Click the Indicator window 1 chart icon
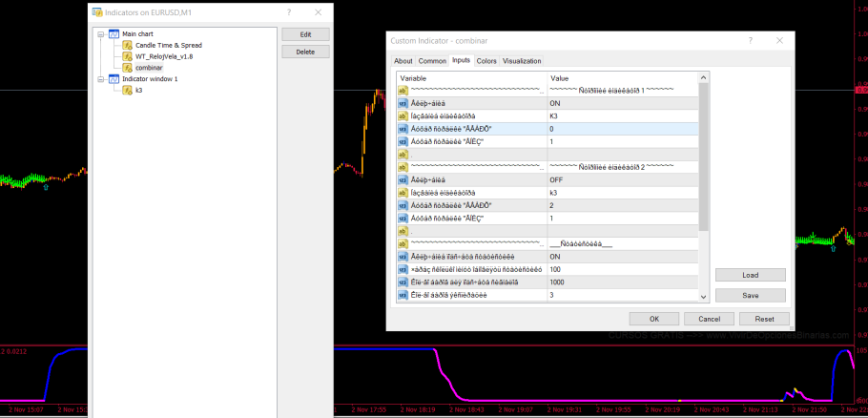This screenshot has height=418, width=868. 114,79
